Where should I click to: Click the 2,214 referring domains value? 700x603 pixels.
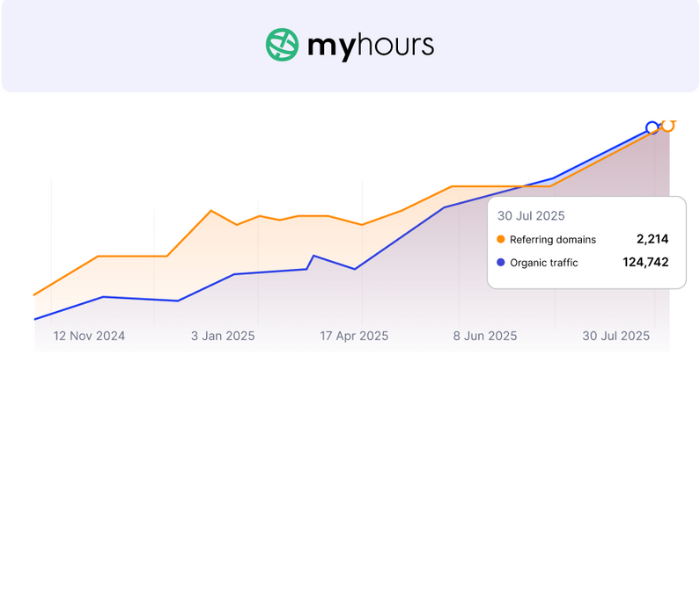pos(652,239)
